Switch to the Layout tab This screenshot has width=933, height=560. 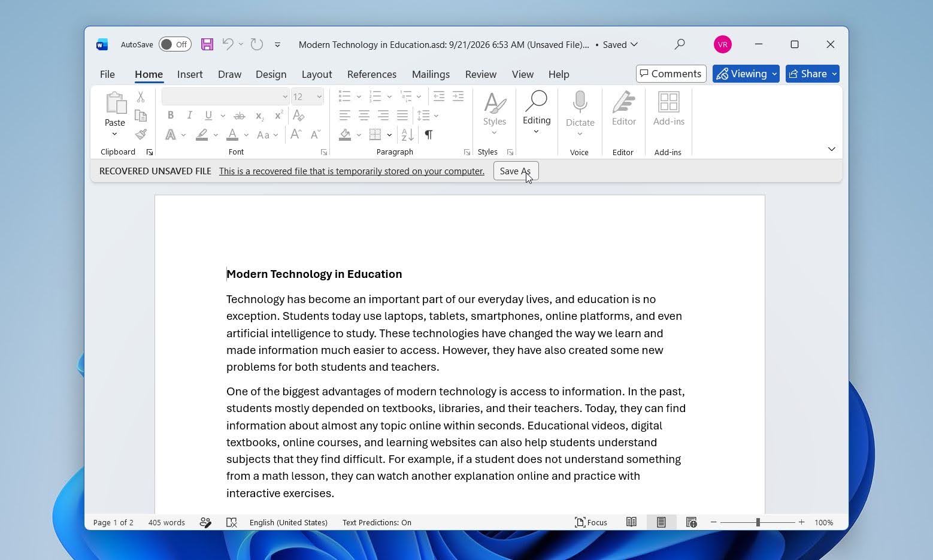(x=317, y=74)
